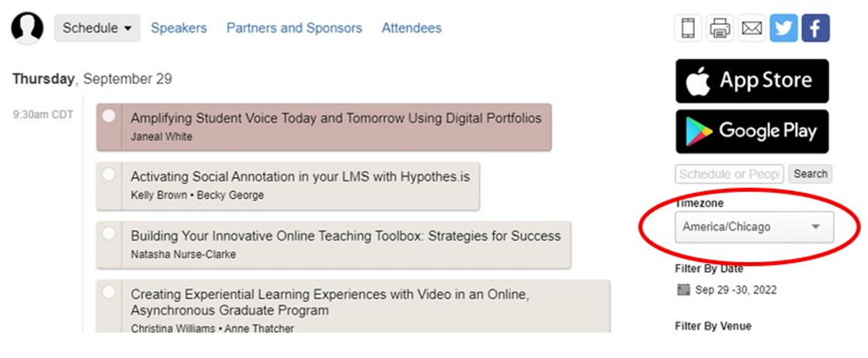The width and height of the screenshot is (868, 358).
Task: Click the Schedule or People search field
Action: 729,174
